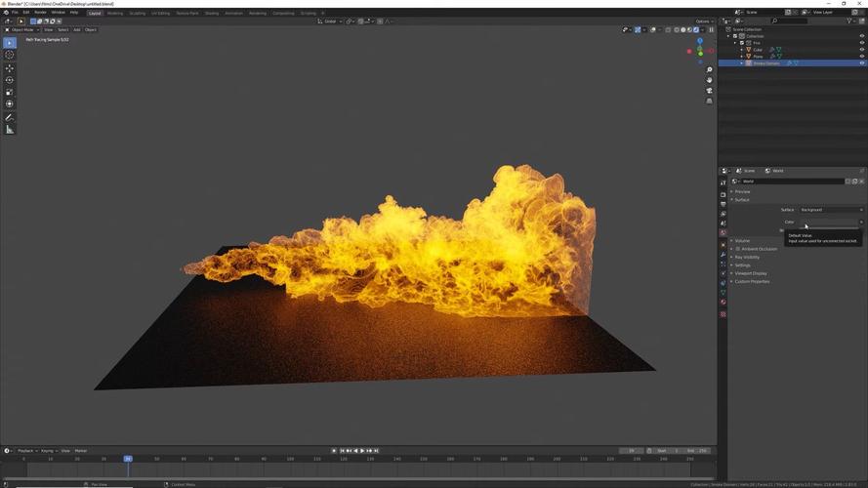Click the outliner search field

click(789, 21)
